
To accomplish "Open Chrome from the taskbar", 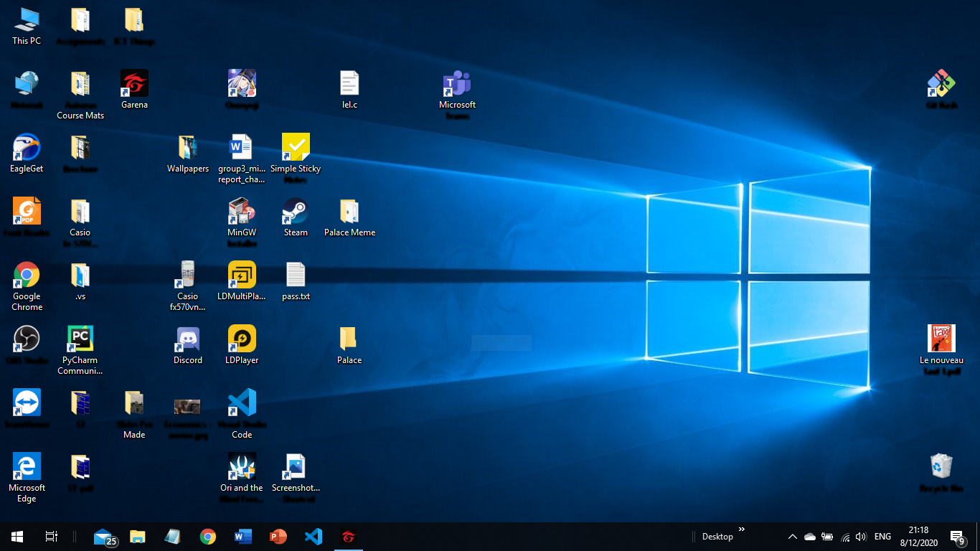I will point(208,537).
